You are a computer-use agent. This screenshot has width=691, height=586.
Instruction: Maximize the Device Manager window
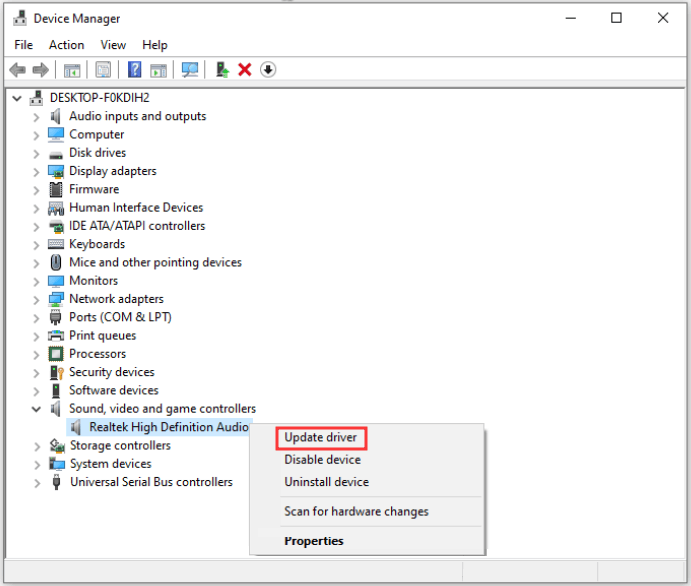pos(616,18)
